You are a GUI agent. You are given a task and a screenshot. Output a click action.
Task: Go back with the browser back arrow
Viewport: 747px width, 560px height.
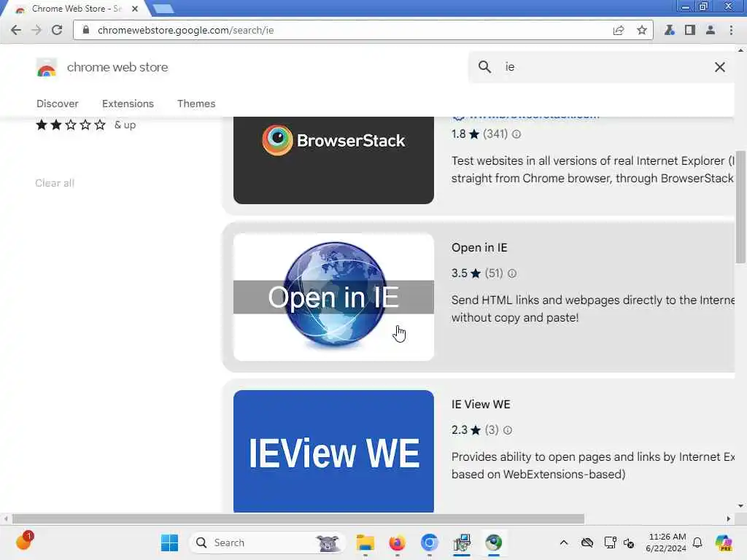[x=16, y=30]
